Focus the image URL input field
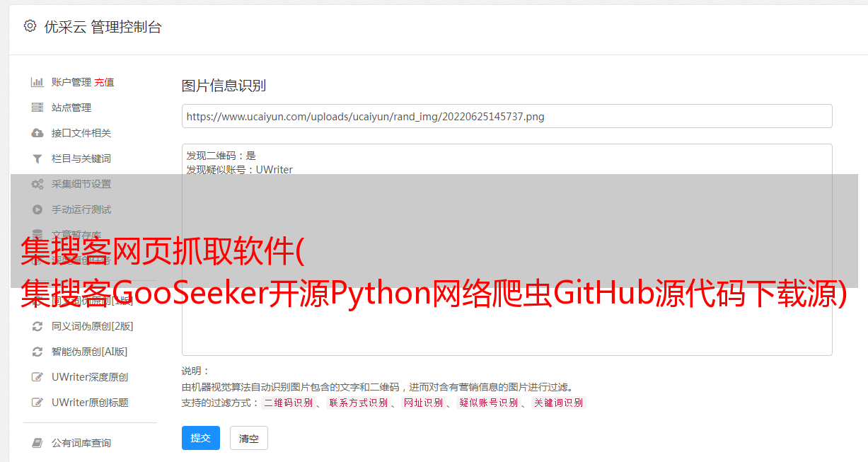This screenshot has width=868, height=462. point(507,116)
